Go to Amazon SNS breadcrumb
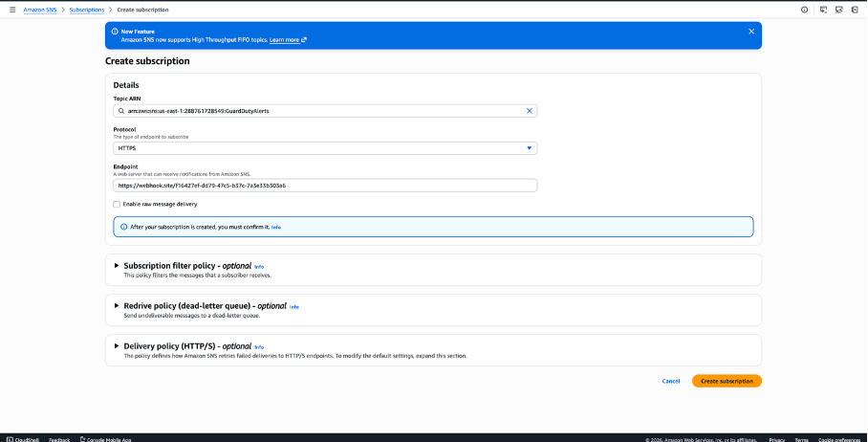Screen dimensions: 868x442 [x=41, y=10]
